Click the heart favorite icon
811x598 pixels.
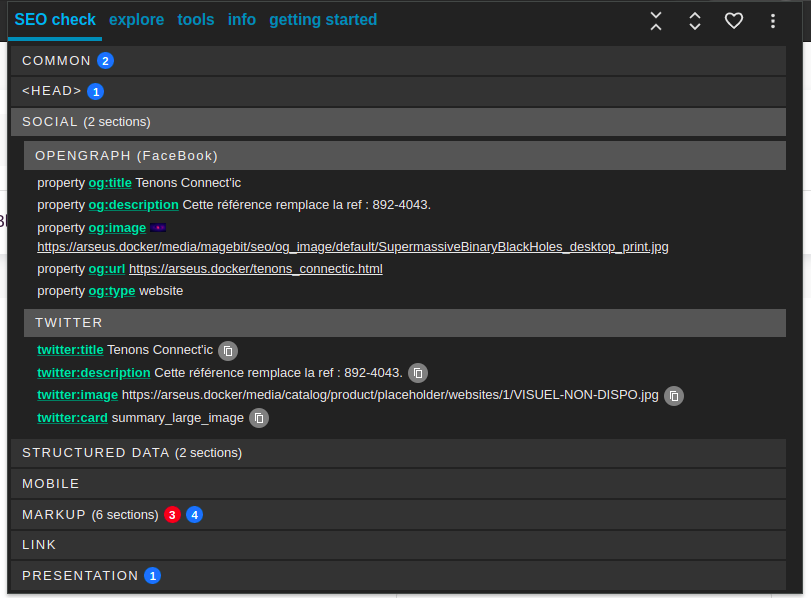point(734,21)
